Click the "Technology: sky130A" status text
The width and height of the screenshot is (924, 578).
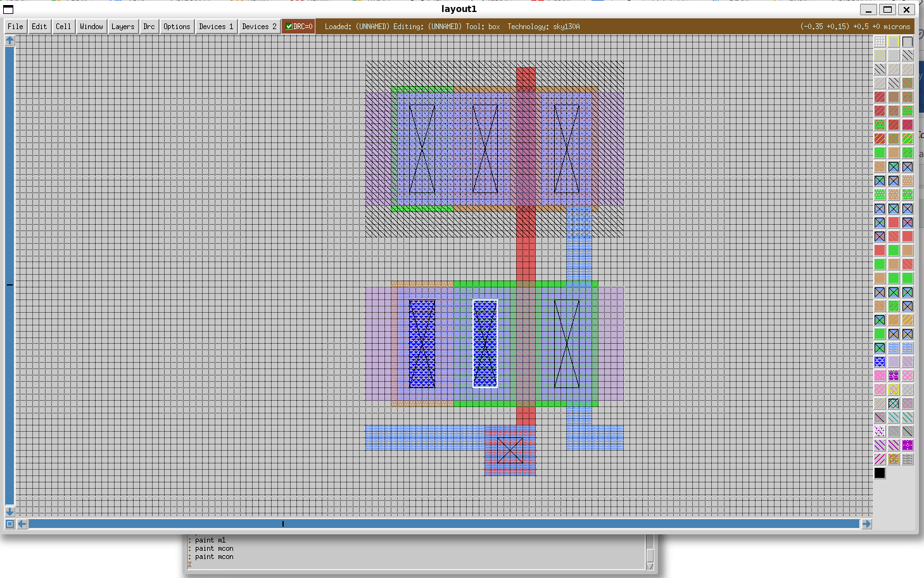tap(543, 27)
